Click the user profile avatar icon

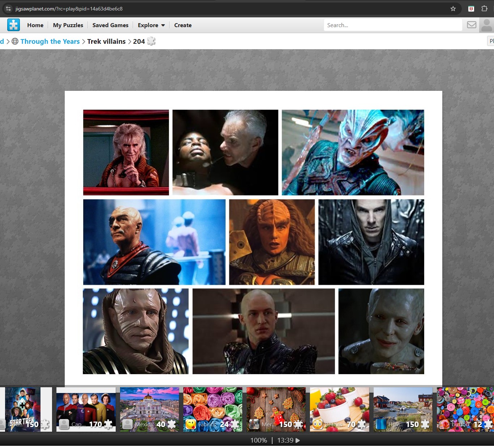[486, 25]
